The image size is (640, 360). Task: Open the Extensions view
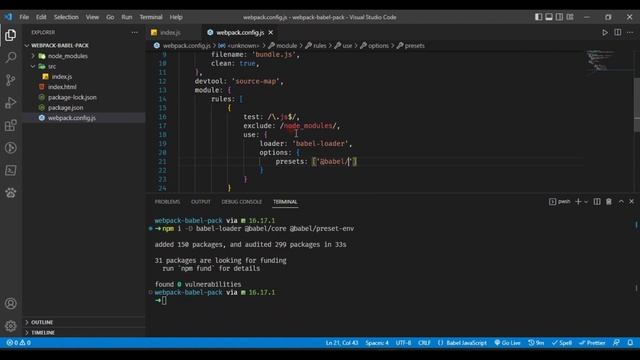[11, 125]
